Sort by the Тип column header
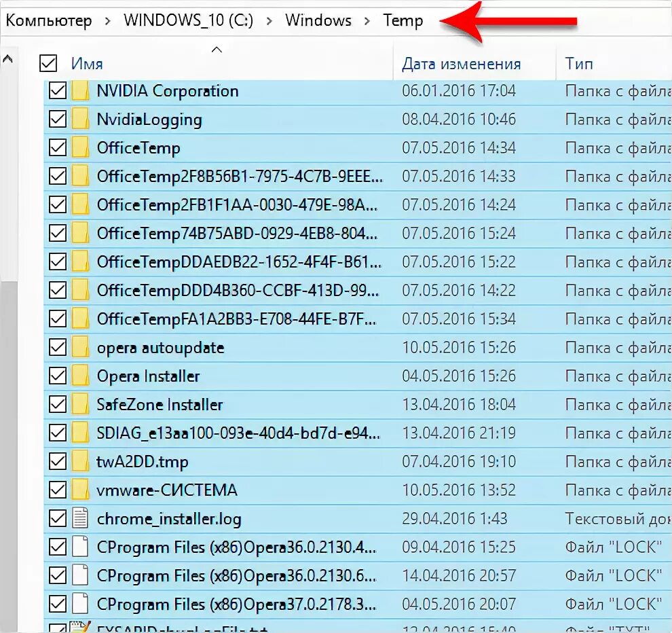Viewport: 672px width, 633px height. pyautogui.click(x=579, y=63)
